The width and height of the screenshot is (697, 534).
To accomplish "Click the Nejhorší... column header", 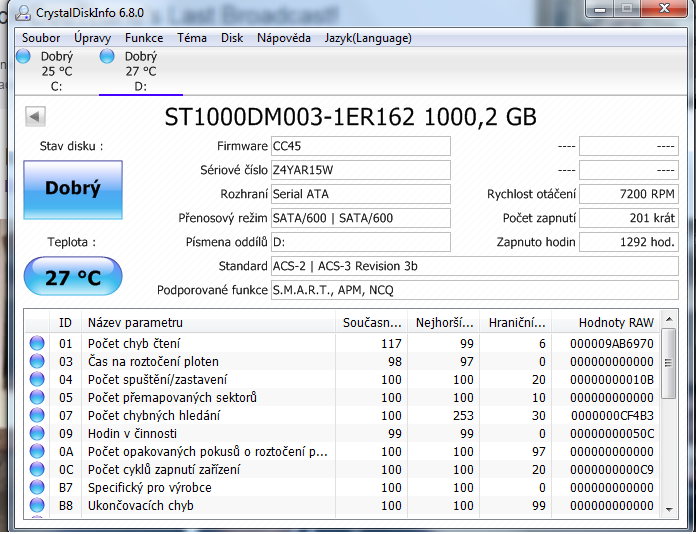I will pos(444,323).
